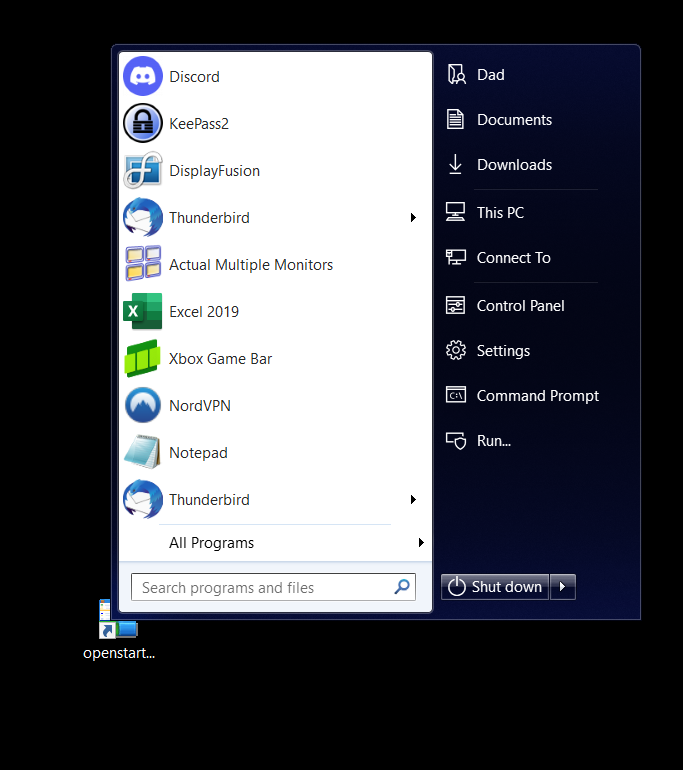The image size is (683, 770).
Task: Click the Xbox Game Bar label
Action: tap(220, 358)
